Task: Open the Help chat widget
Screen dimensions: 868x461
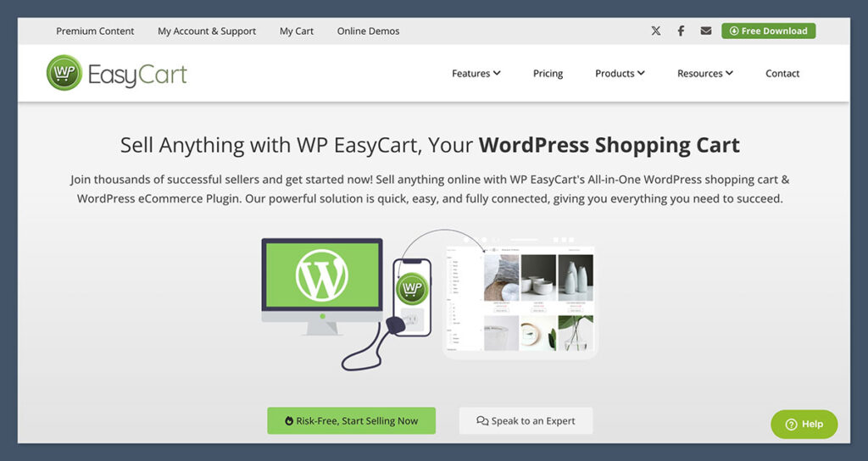Action: pyautogui.click(x=804, y=424)
